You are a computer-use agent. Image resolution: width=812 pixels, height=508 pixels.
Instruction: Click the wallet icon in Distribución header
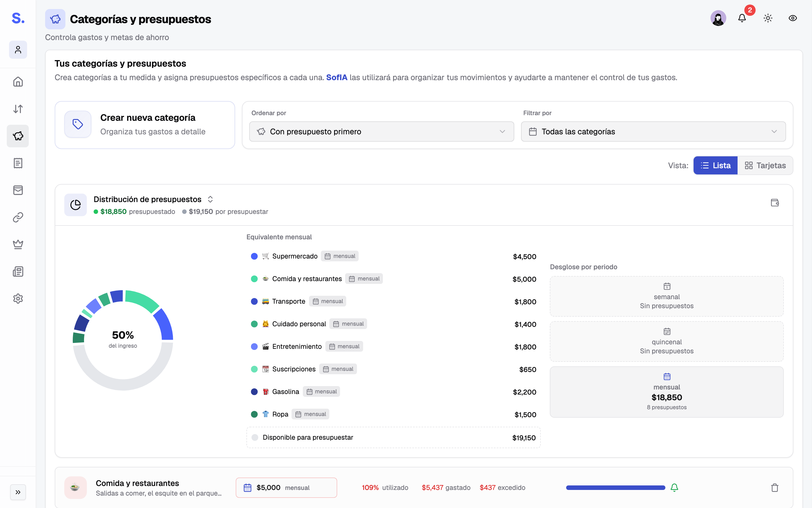[775, 203]
